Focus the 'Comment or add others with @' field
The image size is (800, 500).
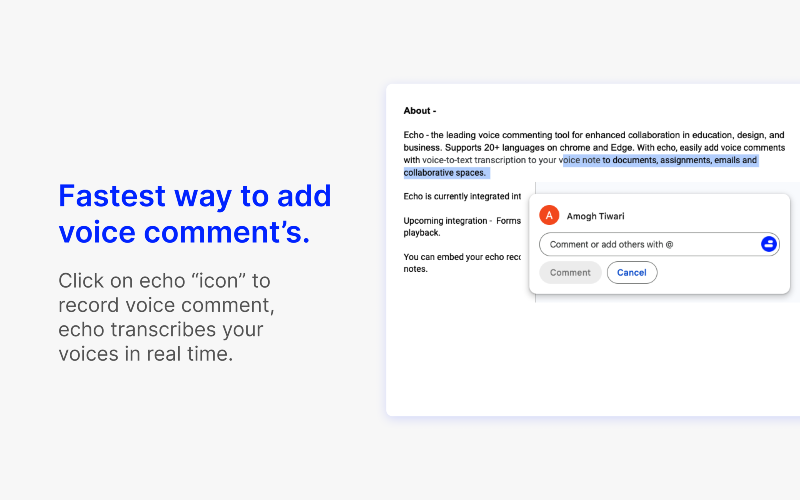[x=650, y=244]
